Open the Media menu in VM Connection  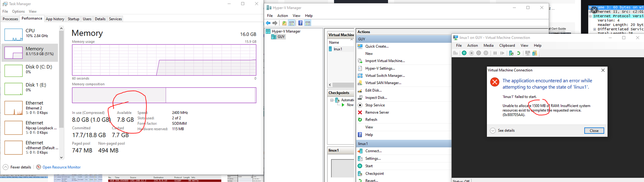[x=488, y=45]
